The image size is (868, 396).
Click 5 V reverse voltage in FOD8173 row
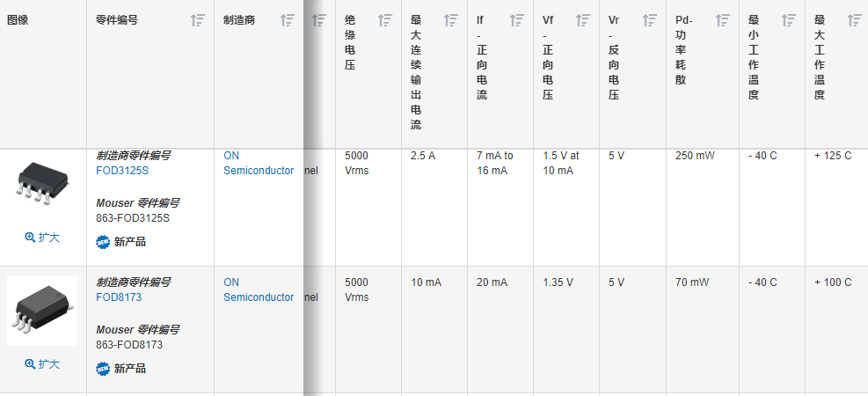[x=616, y=282]
